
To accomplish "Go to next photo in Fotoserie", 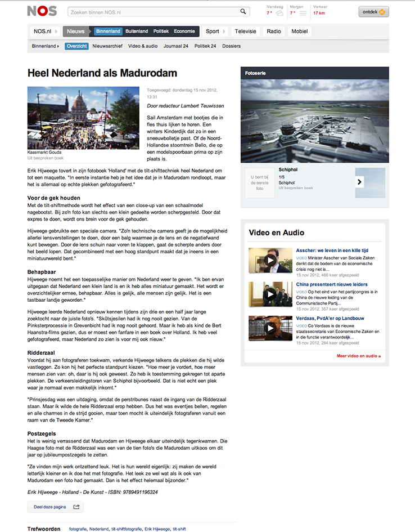I will [x=359, y=182].
